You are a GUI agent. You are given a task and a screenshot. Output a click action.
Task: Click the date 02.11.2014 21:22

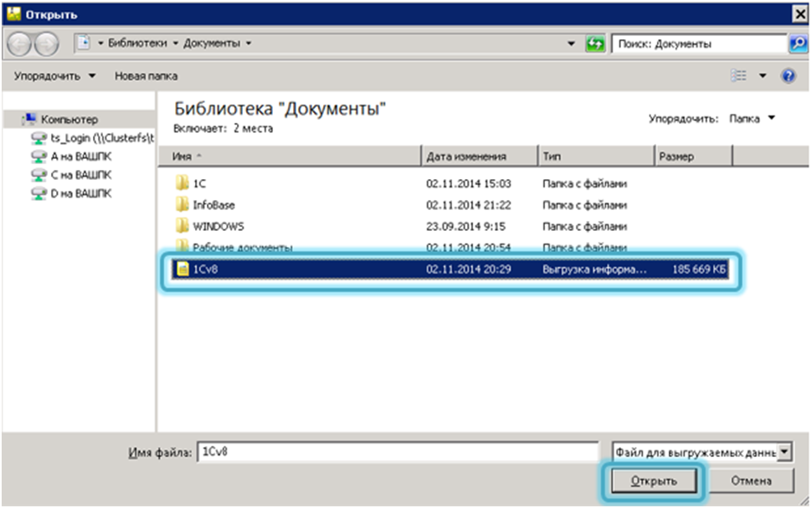pyautogui.click(x=468, y=205)
